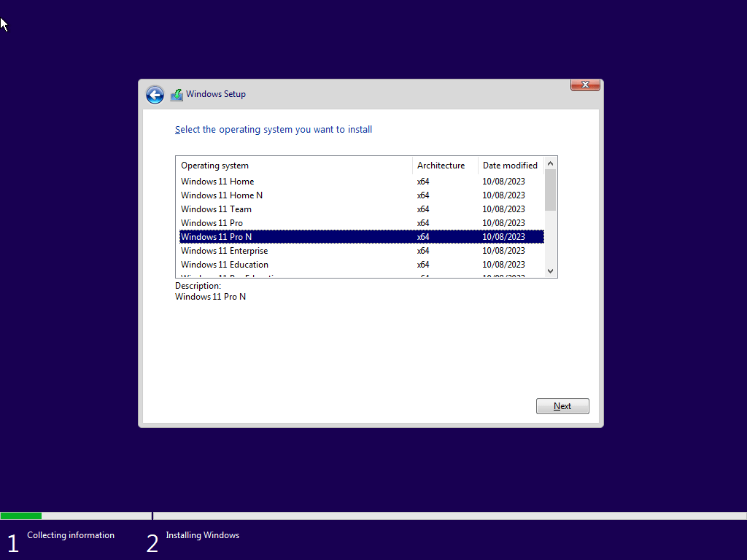Pick the Windows 11 Pro row
This screenshot has width=747, height=560.
point(362,223)
